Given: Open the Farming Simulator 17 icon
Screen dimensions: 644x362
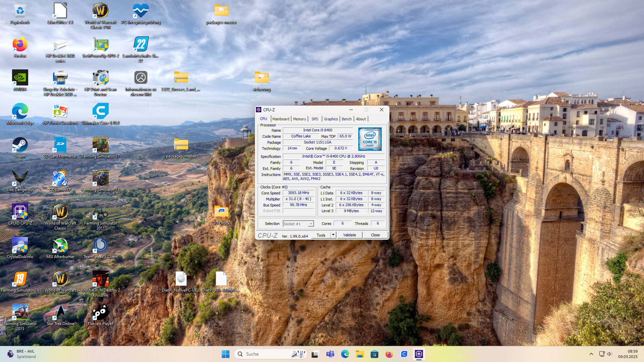Looking at the screenshot, I should click(100, 145).
